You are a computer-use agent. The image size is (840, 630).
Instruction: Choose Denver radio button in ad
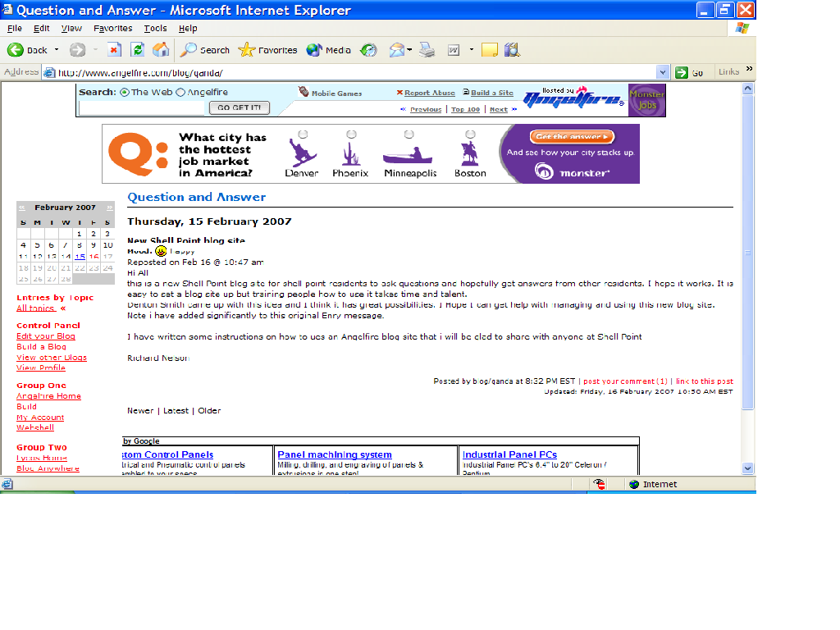(303, 135)
